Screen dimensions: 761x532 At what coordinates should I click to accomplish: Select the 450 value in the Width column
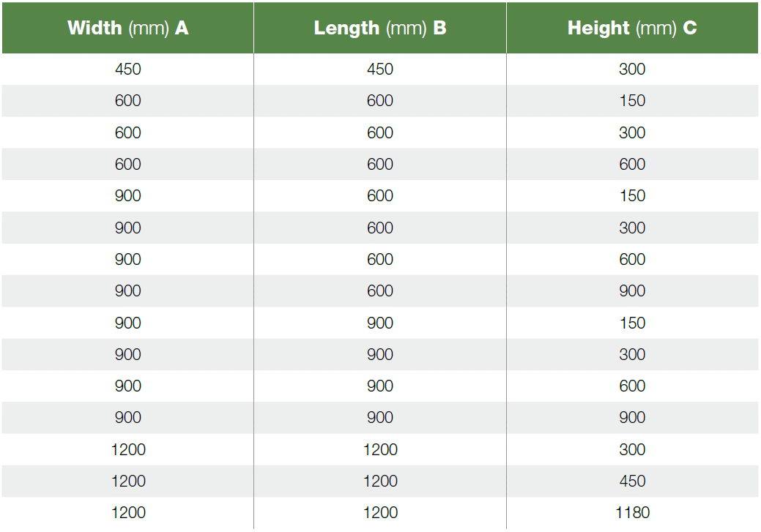click(128, 70)
